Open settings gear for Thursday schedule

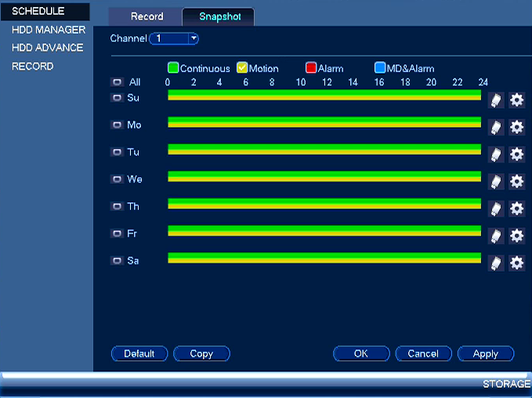click(x=517, y=209)
